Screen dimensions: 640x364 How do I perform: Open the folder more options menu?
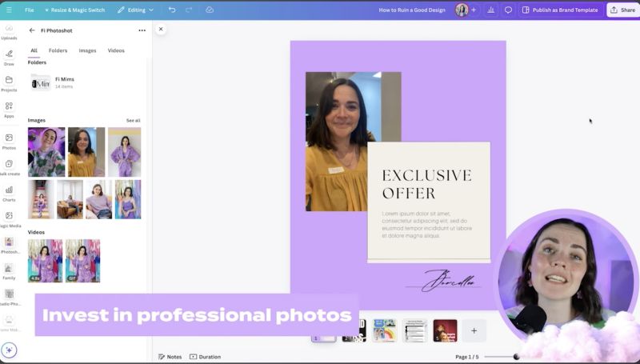[x=142, y=30]
